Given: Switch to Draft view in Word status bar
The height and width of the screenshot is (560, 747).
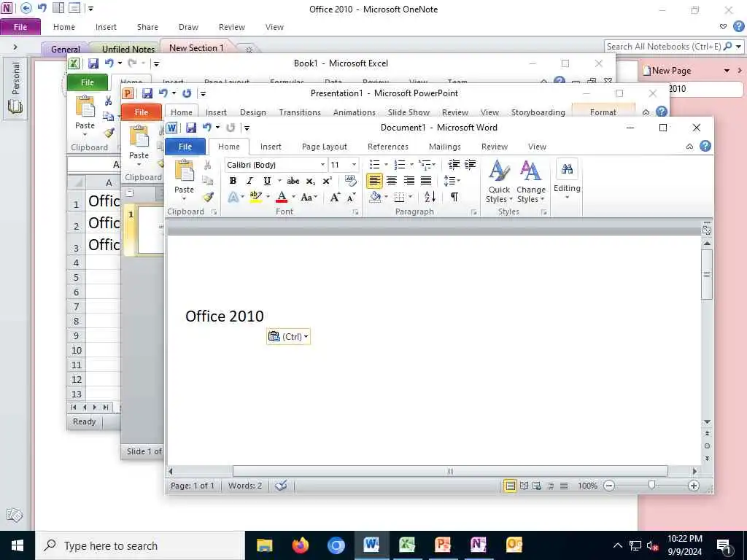Looking at the screenshot, I should 564,486.
